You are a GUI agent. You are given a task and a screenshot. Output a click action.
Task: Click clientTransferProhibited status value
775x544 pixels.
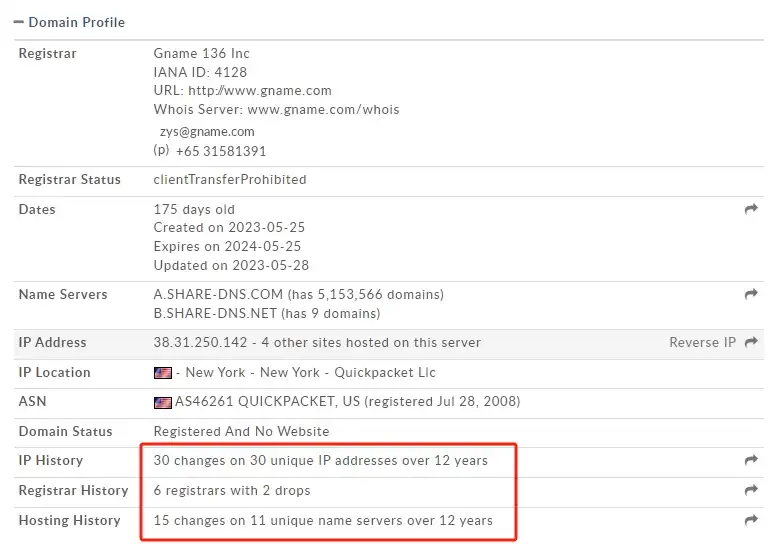(x=230, y=179)
